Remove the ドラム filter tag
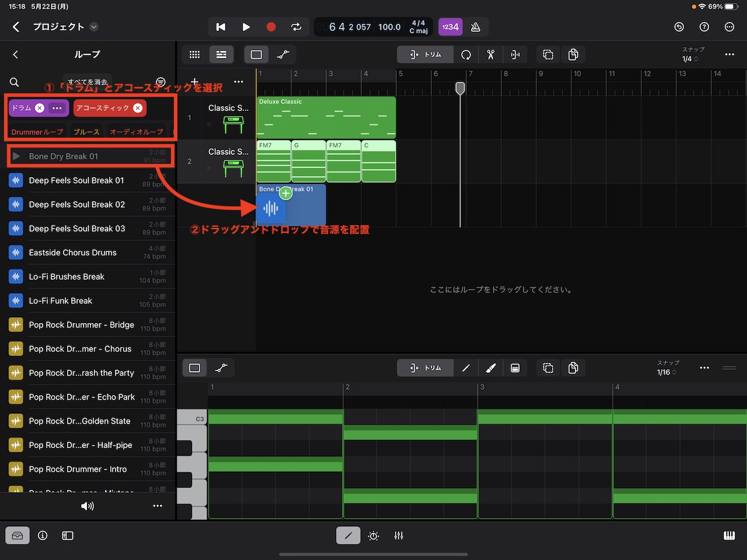 tap(40, 108)
